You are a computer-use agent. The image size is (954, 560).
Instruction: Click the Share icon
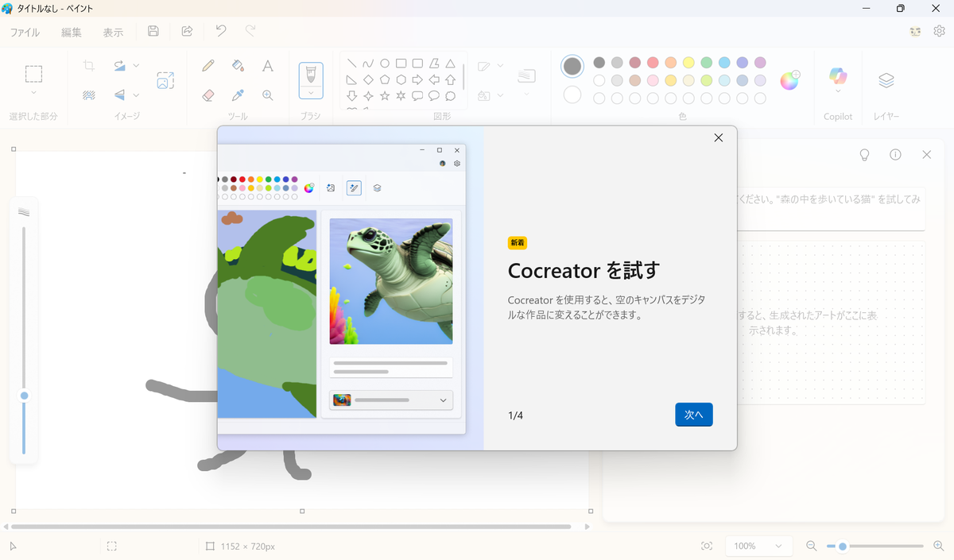[x=187, y=31]
